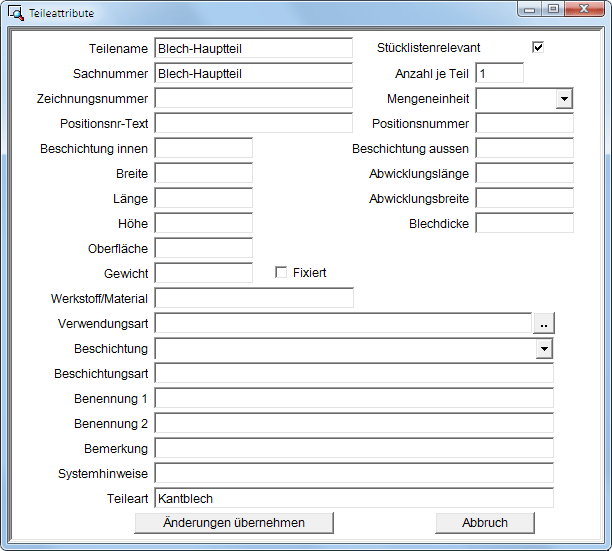612x551 pixels.
Task: Maximize the Teileattribute window
Action: point(553,9)
